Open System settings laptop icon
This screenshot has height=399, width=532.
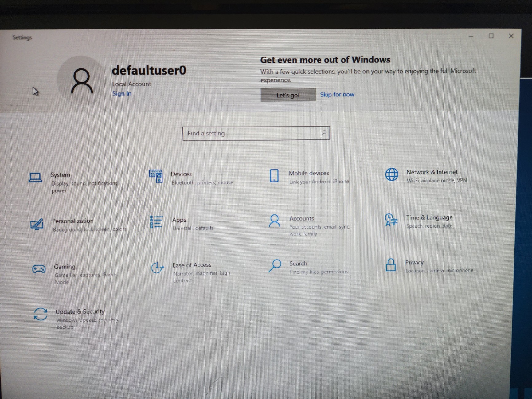(x=35, y=178)
